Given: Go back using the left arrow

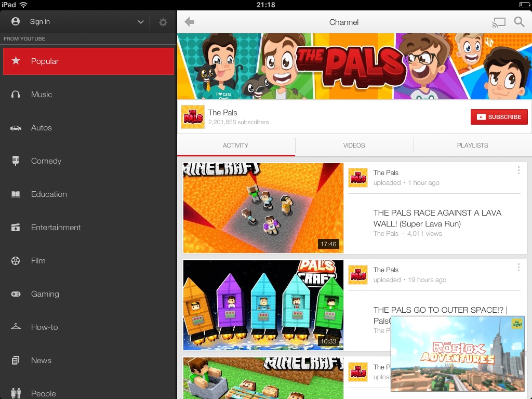Looking at the screenshot, I should point(189,22).
